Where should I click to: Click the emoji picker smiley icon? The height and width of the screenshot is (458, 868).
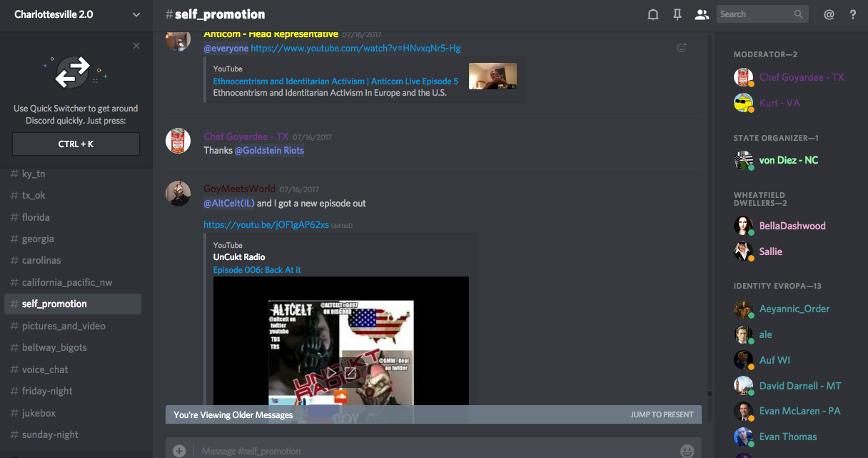click(687, 451)
